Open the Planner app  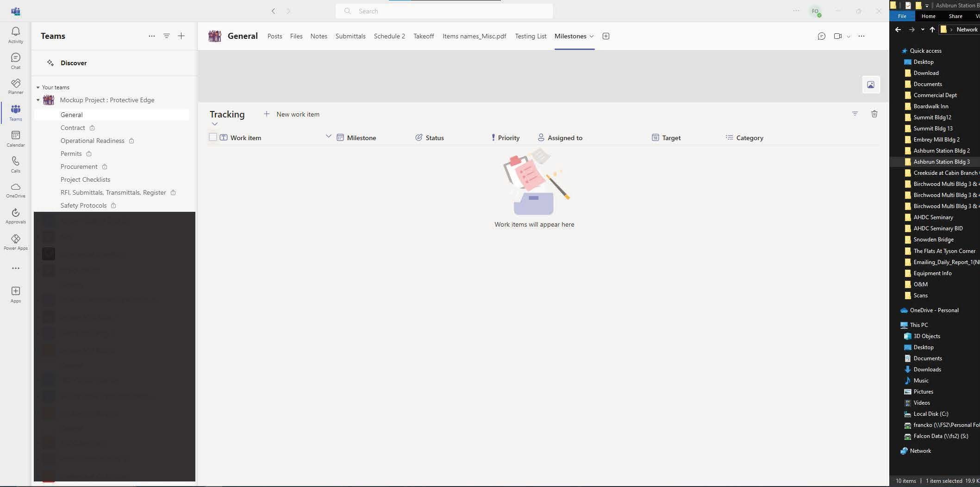click(16, 86)
